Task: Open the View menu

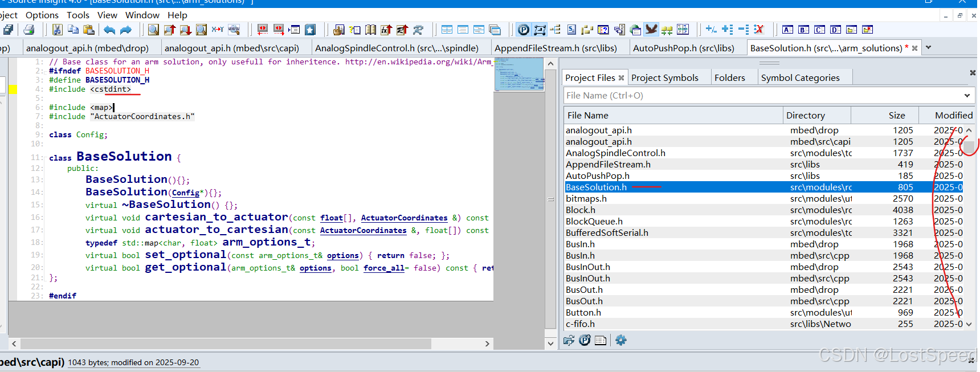Action: pos(107,15)
